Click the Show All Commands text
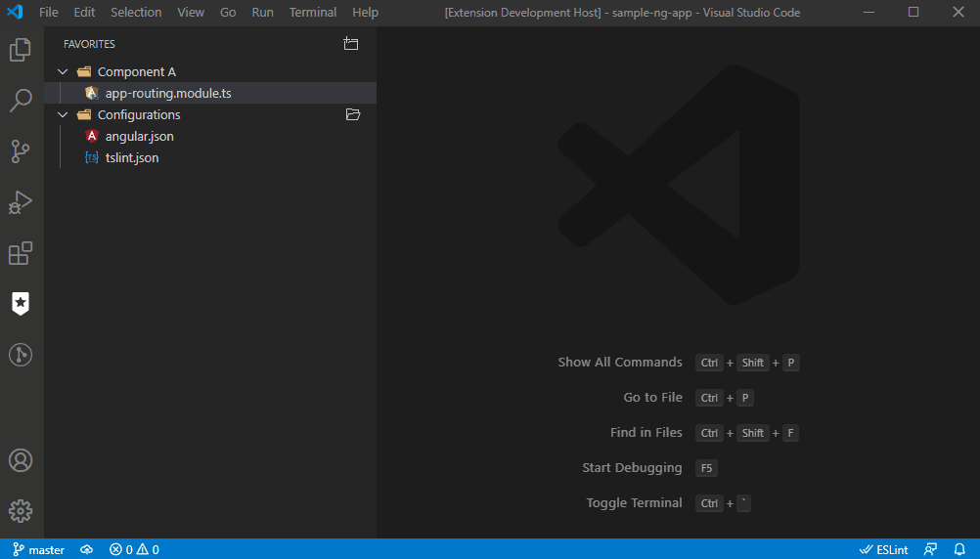Viewport: 980px width, 559px height. [x=620, y=363]
